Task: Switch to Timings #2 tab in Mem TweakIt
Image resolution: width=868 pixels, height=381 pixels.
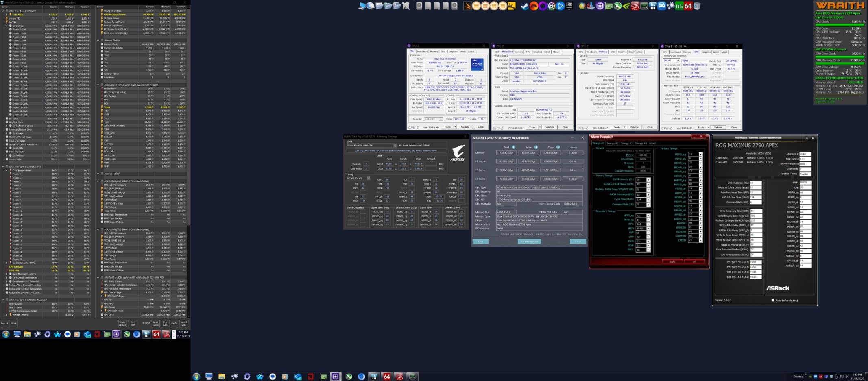Action: point(612,143)
